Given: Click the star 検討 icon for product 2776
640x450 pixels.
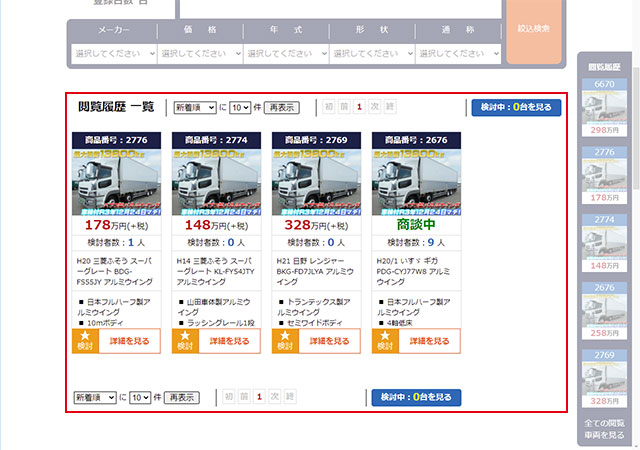Looking at the screenshot, I should click(x=85, y=341).
